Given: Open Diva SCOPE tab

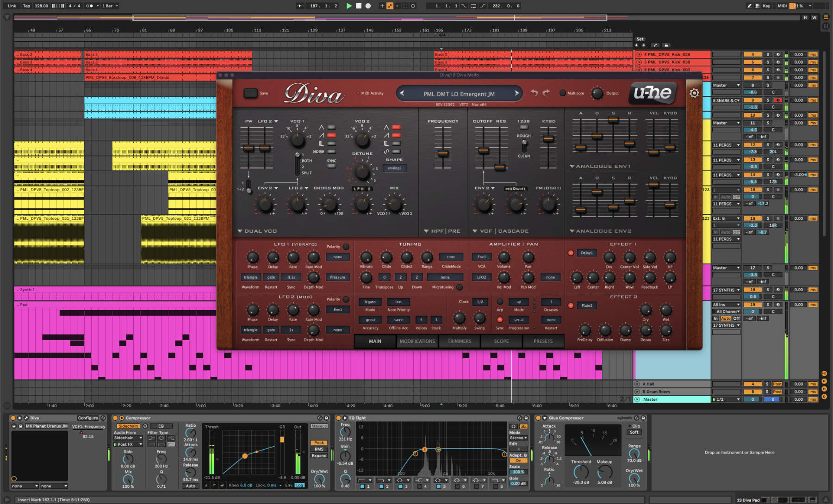Looking at the screenshot, I should click(501, 341).
